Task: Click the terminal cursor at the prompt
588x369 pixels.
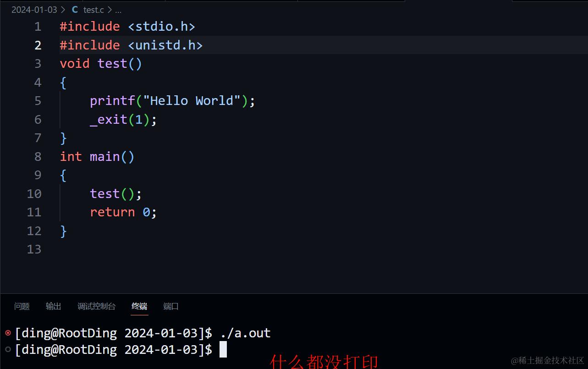Action: pyautogui.click(x=223, y=349)
